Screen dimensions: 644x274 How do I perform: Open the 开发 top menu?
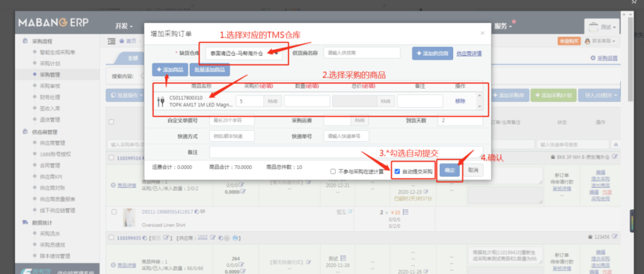tap(123, 26)
